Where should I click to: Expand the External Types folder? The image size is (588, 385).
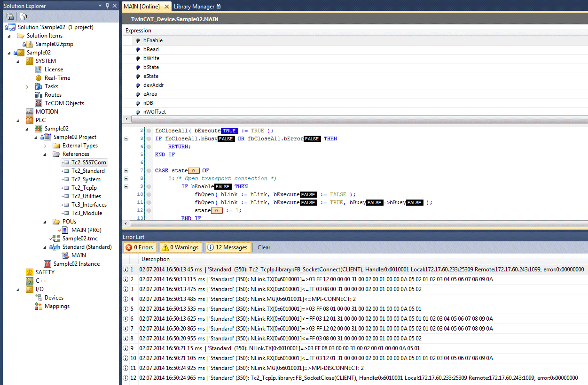coord(45,146)
